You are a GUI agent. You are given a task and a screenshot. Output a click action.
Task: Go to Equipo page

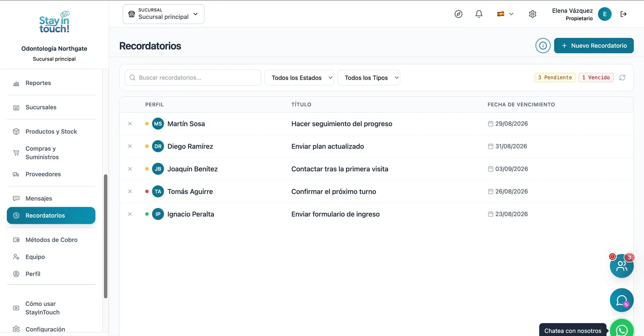51,257
